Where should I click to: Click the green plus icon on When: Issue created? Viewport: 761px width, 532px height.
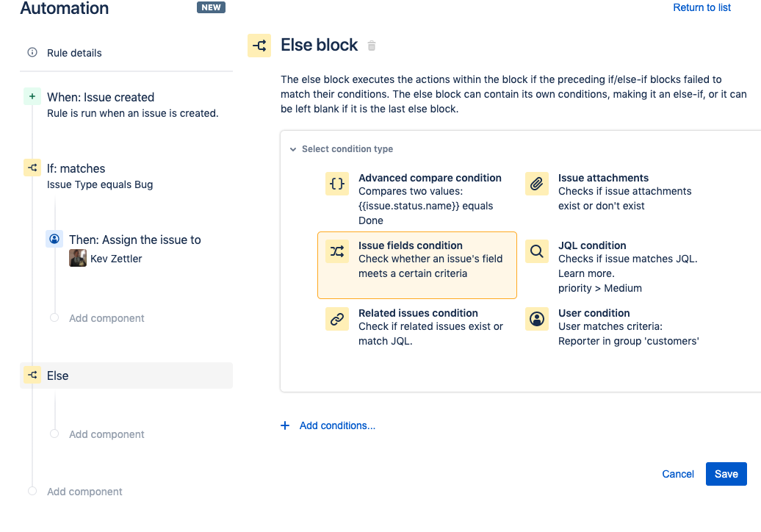click(31, 95)
